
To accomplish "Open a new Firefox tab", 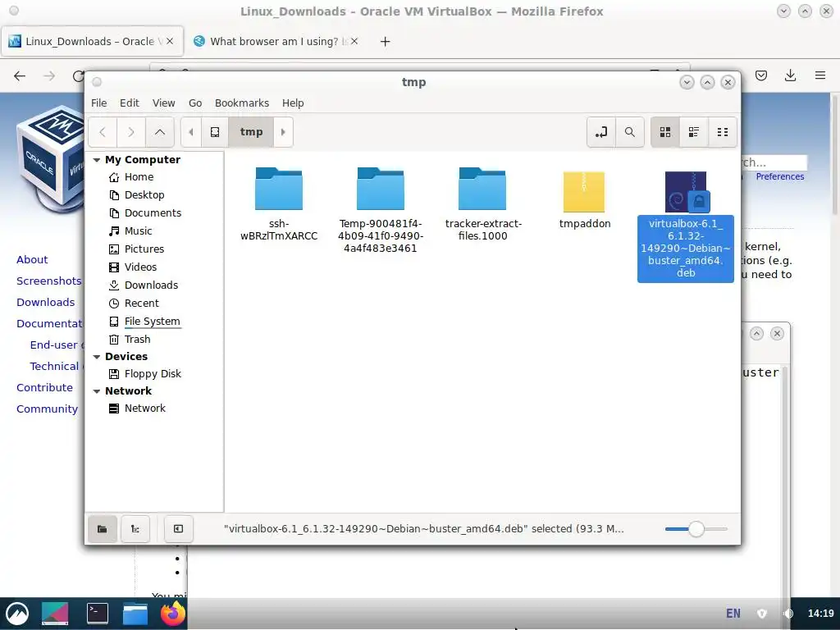I will 385,41.
